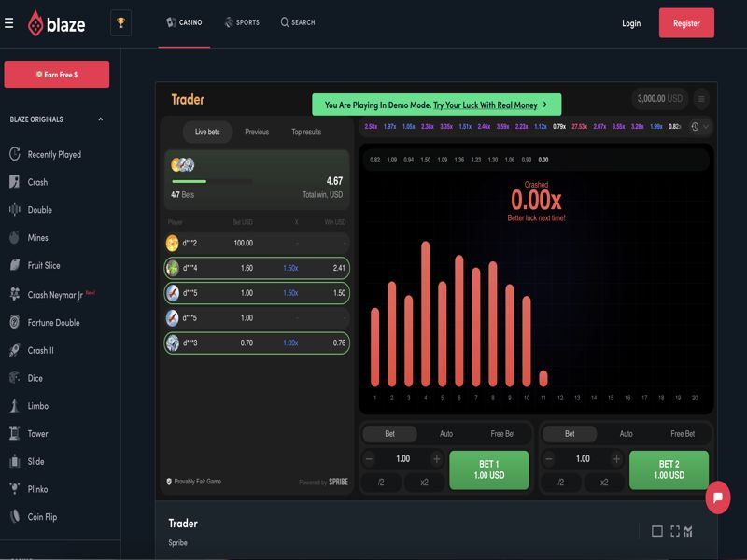
Task: Switch to theater view square icon
Action: pyautogui.click(x=657, y=531)
